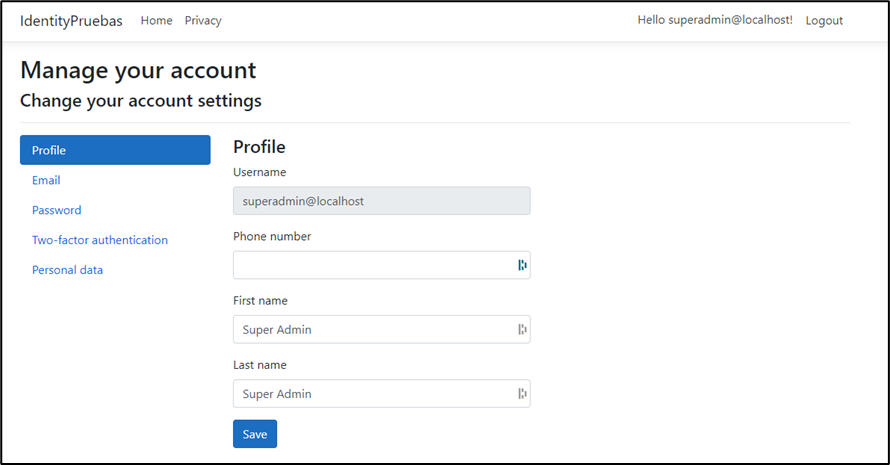Click the Hello superadmin@localhost! account link
The height and width of the screenshot is (465, 890).
point(714,21)
